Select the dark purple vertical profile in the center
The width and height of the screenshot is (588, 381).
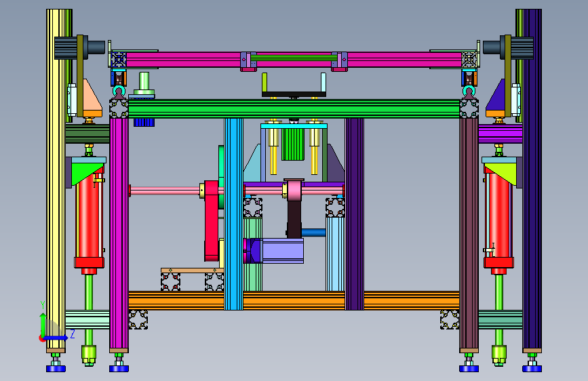pyautogui.click(x=355, y=214)
